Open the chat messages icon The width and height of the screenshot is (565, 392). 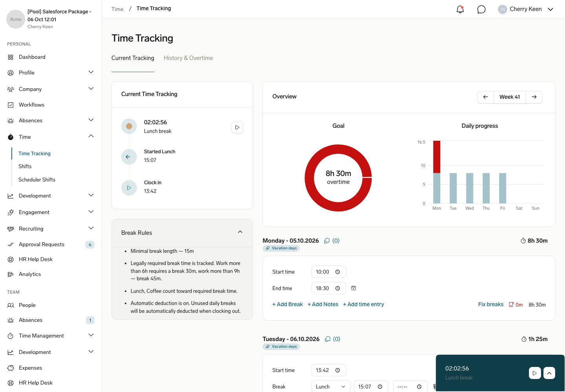click(481, 9)
